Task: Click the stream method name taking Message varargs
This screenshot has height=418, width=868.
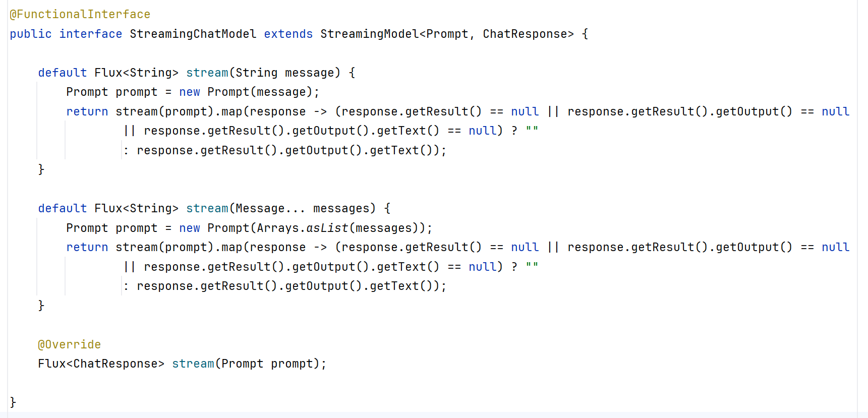Action: (207, 208)
